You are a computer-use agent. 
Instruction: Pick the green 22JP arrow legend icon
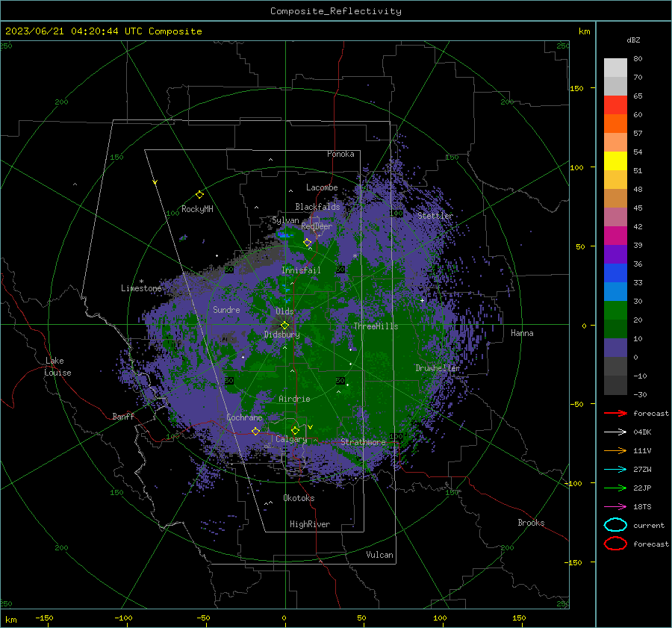click(615, 488)
